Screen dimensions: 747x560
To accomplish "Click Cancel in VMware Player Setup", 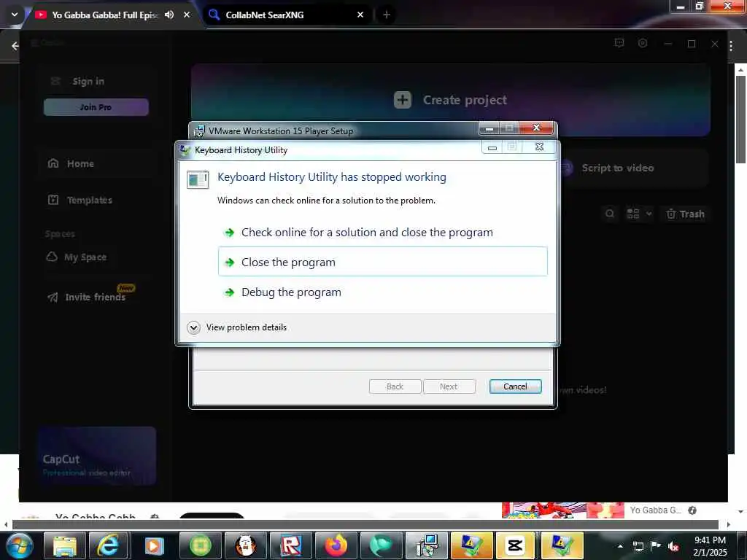I will (515, 386).
